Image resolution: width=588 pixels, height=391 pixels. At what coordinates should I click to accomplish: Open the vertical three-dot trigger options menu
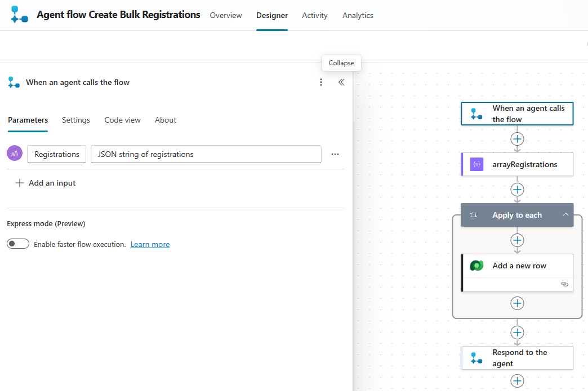(x=321, y=82)
